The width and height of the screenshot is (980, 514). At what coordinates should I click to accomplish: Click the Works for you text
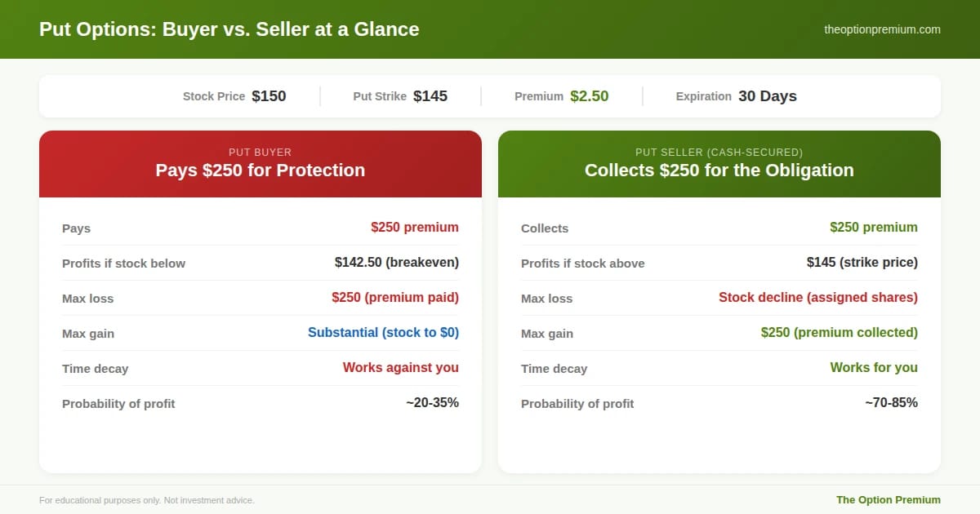pos(873,368)
